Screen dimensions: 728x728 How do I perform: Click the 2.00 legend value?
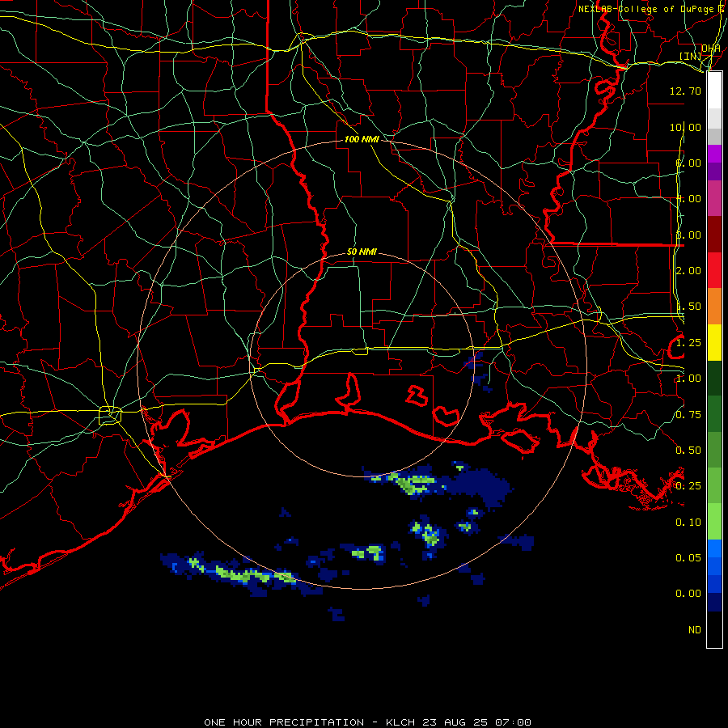pyautogui.click(x=688, y=271)
